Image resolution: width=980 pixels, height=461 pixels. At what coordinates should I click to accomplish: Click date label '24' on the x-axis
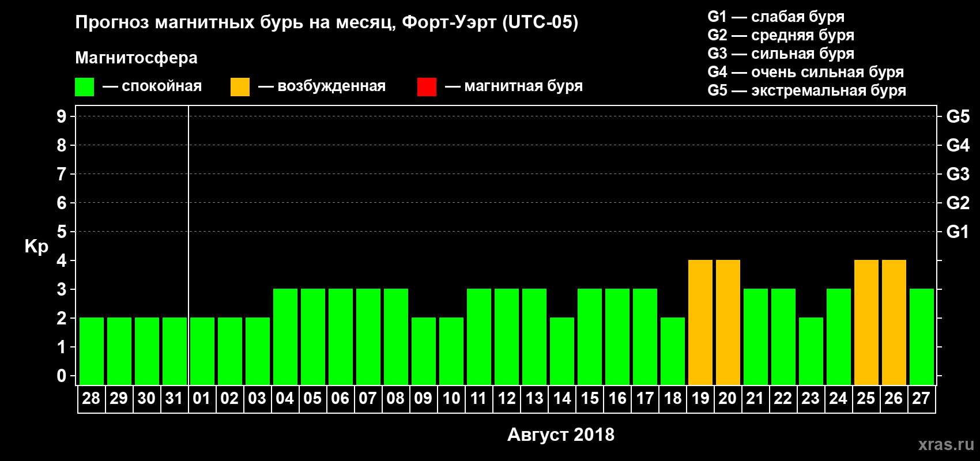(x=838, y=398)
